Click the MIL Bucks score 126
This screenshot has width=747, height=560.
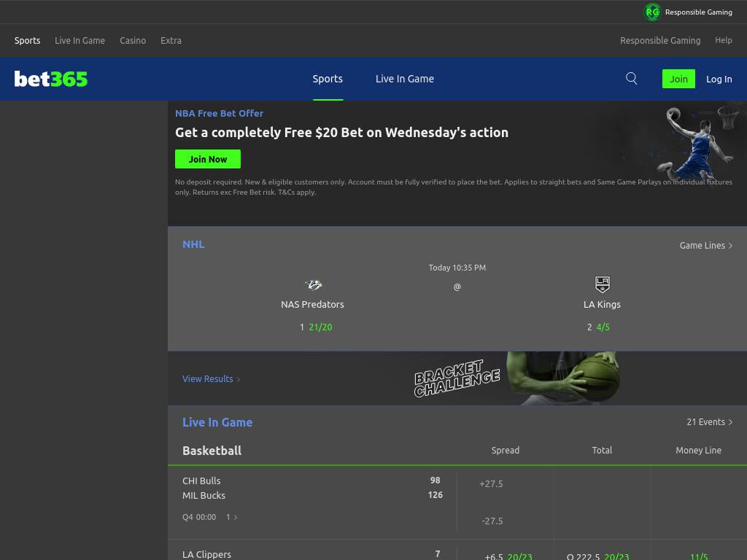(x=436, y=495)
